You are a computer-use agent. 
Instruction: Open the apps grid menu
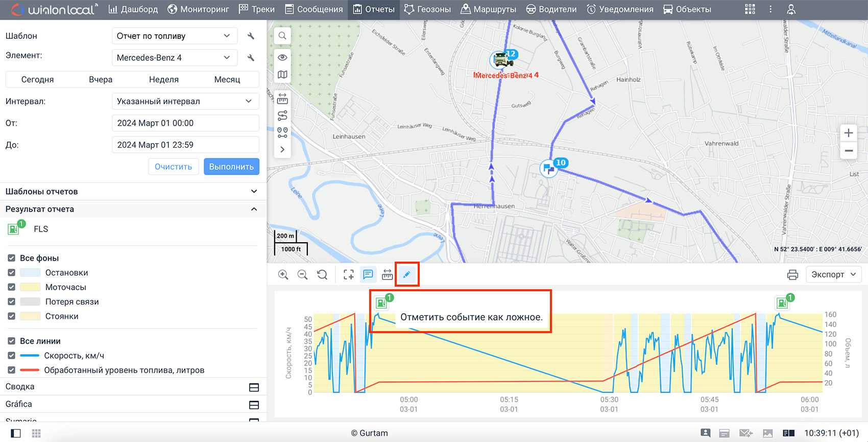pyautogui.click(x=750, y=9)
